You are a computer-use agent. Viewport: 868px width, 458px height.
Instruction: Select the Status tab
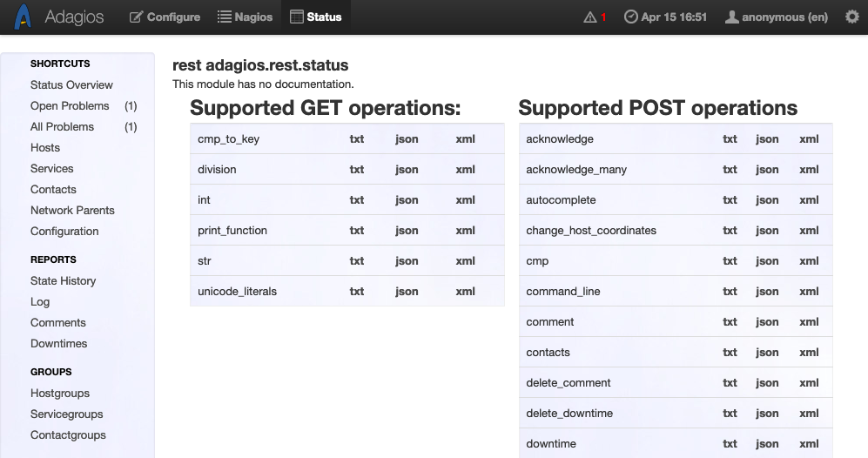click(x=315, y=17)
